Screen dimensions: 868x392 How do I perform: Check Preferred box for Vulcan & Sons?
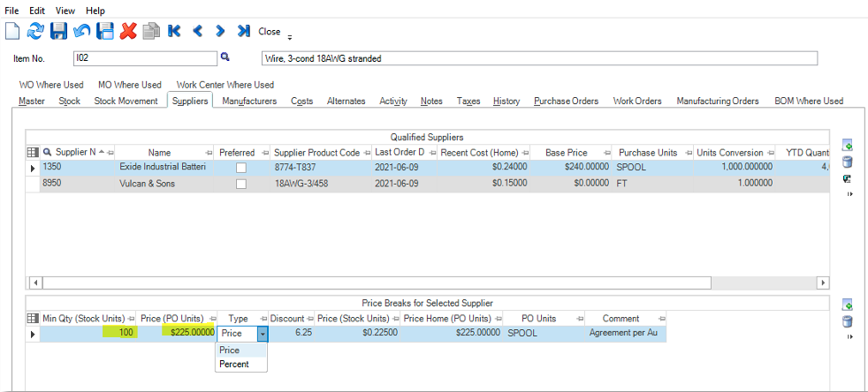240,185
